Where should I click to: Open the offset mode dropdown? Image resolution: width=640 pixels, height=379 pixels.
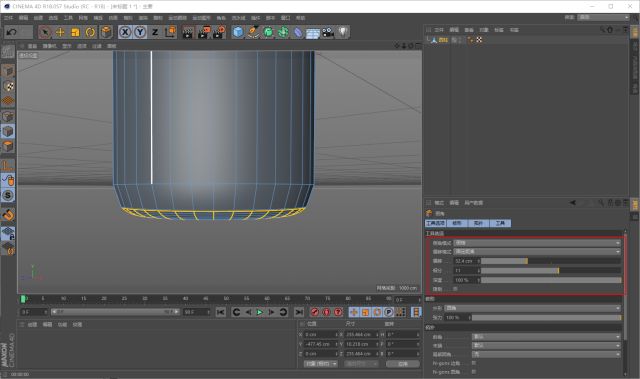(537, 252)
